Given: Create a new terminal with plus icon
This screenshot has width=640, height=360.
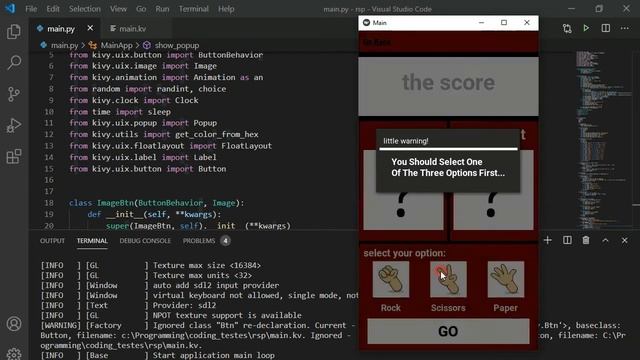Looking at the screenshot, I should [x=548, y=240].
